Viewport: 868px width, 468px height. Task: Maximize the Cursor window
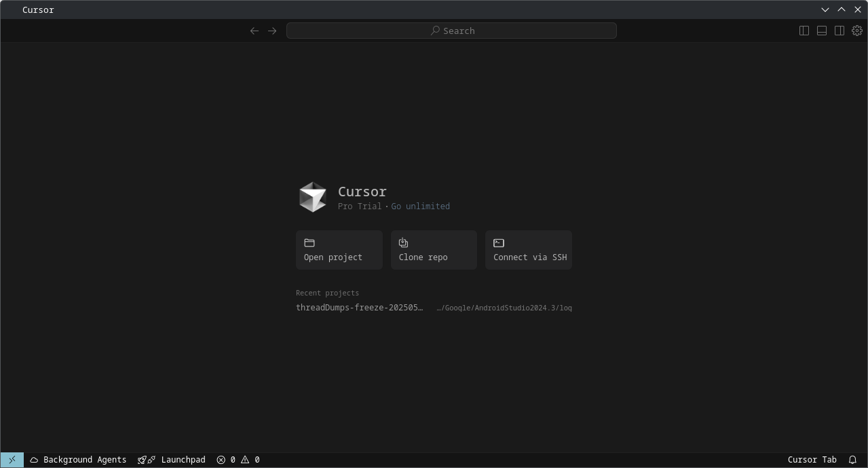tap(842, 10)
